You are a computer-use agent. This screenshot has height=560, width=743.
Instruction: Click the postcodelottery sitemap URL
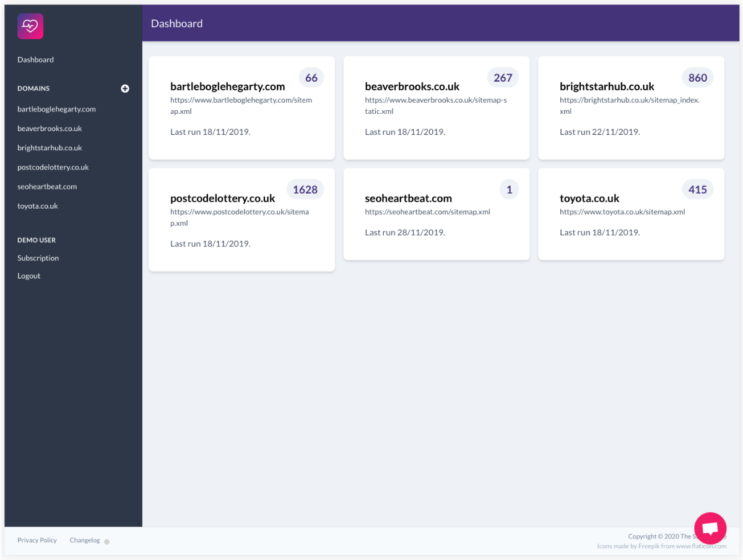pyautogui.click(x=240, y=217)
